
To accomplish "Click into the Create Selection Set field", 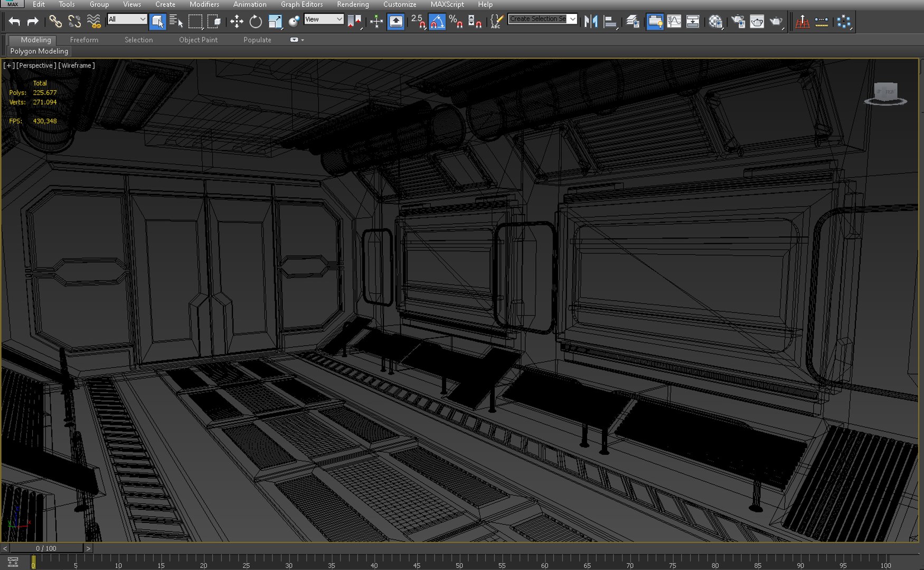I will [x=538, y=19].
